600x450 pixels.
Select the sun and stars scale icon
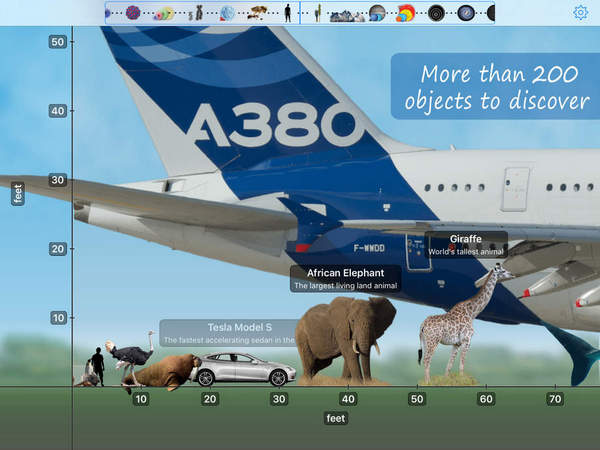click(x=406, y=13)
